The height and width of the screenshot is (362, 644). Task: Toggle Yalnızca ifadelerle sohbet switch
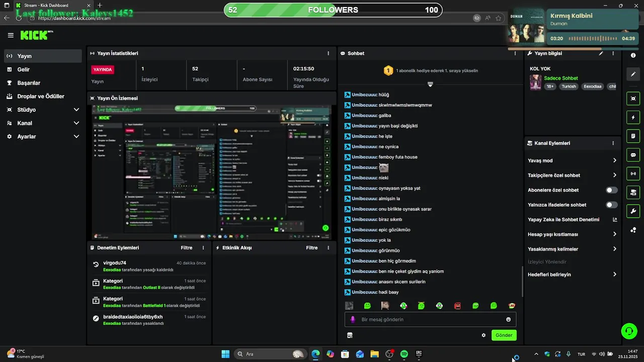pyautogui.click(x=612, y=205)
